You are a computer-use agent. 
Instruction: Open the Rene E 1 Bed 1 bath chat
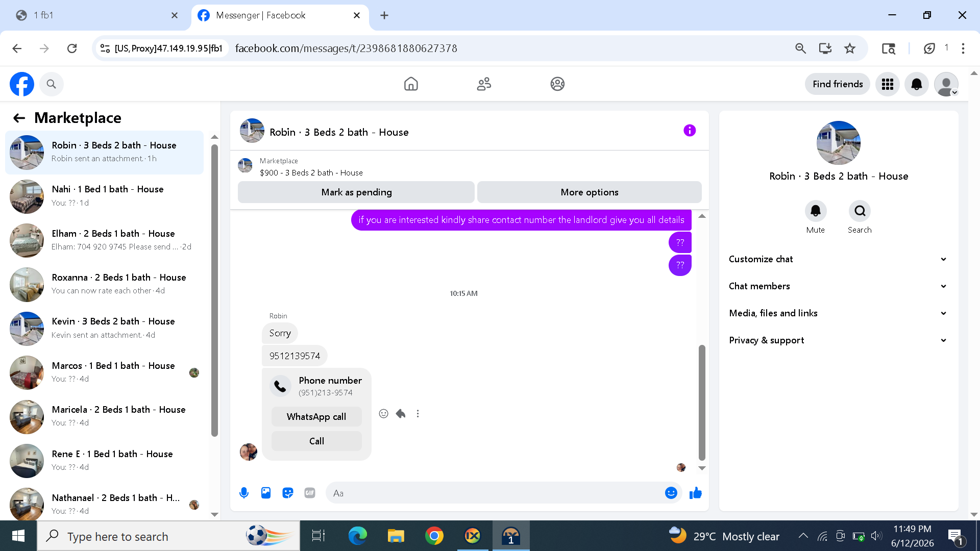[105, 461]
